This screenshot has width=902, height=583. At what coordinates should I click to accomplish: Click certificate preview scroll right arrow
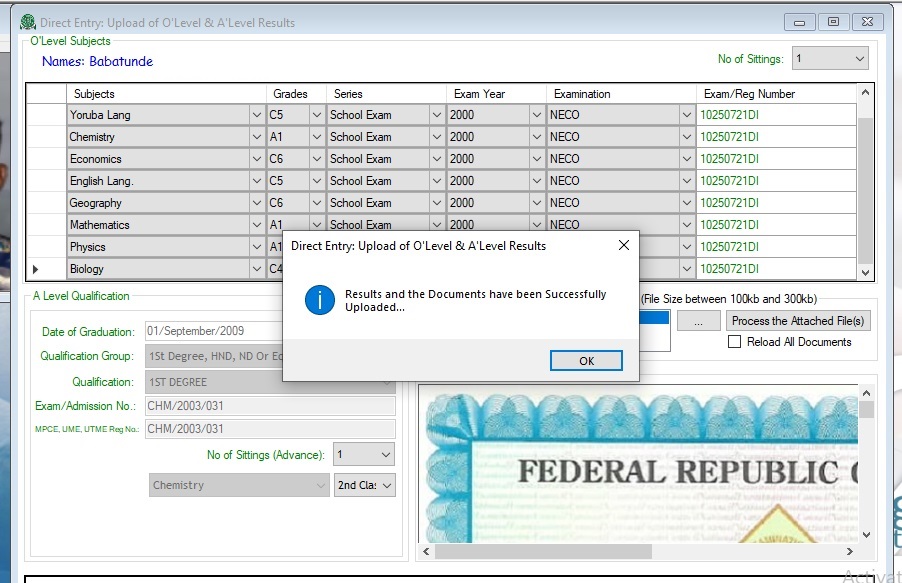[850, 551]
